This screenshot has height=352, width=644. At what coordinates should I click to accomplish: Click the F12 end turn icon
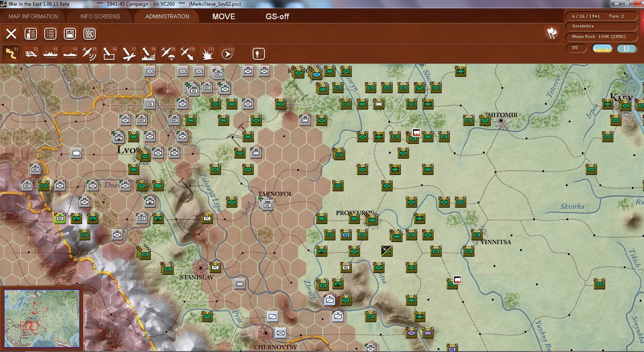click(227, 54)
